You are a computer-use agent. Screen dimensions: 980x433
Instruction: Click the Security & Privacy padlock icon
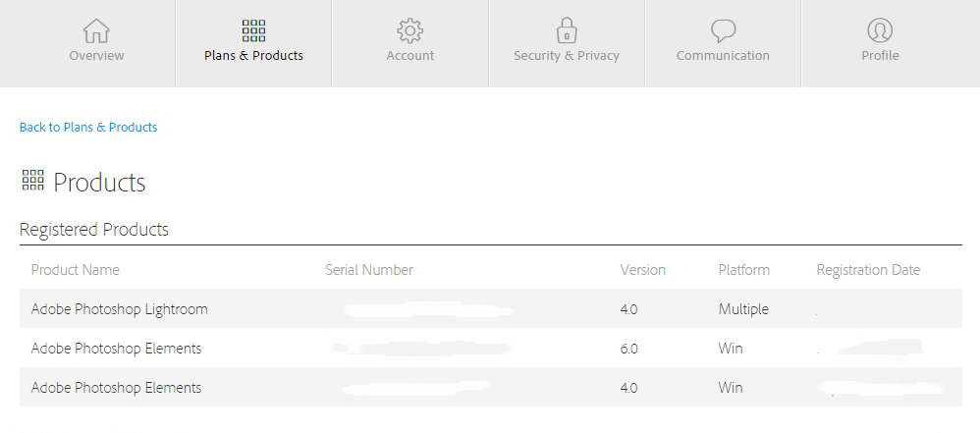tap(567, 30)
